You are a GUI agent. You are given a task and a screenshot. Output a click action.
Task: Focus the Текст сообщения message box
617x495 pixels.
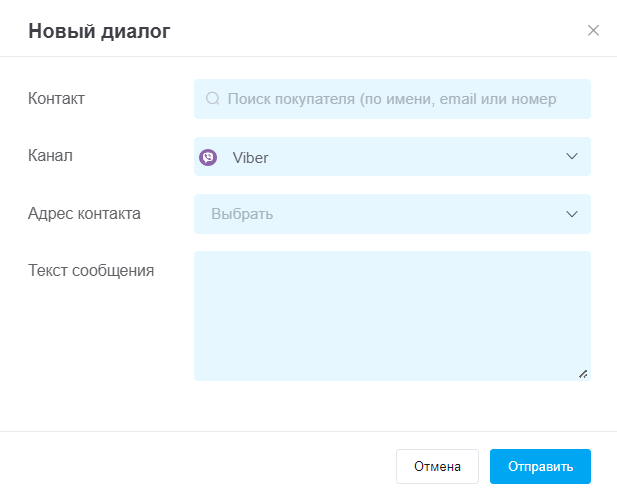coord(392,316)
